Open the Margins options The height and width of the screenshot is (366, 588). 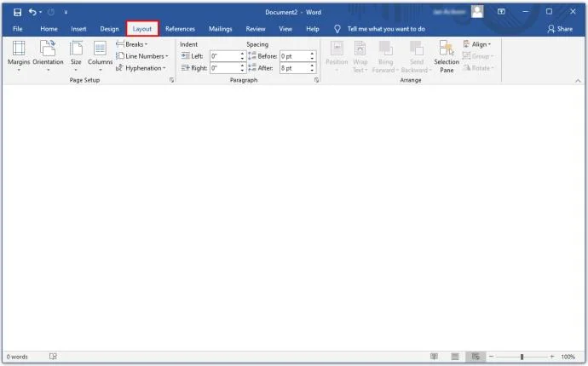click(x=19, y=56)
